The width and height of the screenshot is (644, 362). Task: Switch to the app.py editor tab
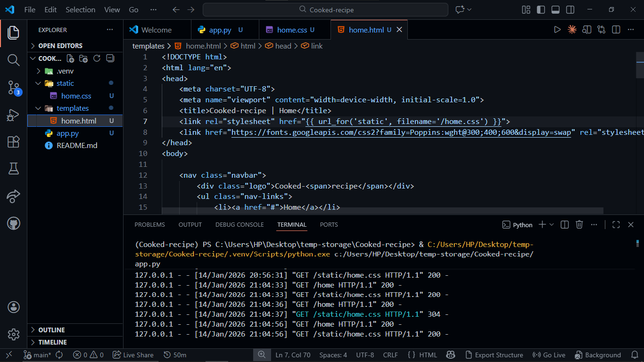[220, 30]
